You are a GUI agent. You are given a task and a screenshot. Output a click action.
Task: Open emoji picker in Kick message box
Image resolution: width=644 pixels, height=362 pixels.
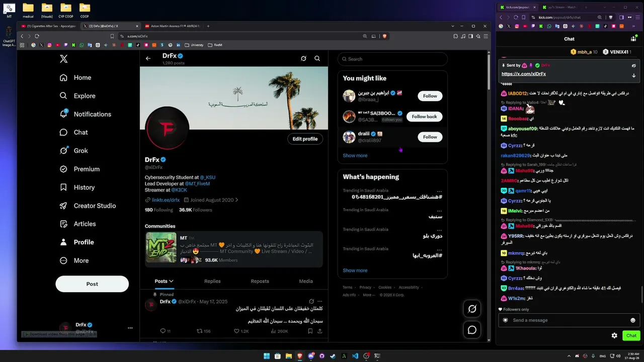point(633,320)
